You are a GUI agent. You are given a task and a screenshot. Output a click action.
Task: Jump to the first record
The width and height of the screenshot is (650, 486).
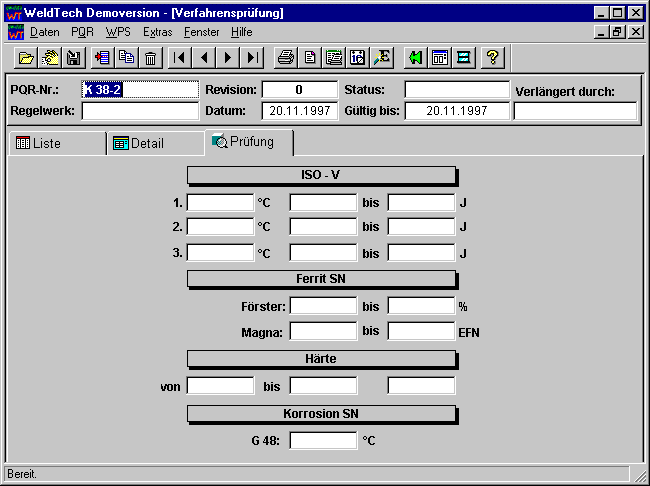pyautogui.click(x=180, y=58)
